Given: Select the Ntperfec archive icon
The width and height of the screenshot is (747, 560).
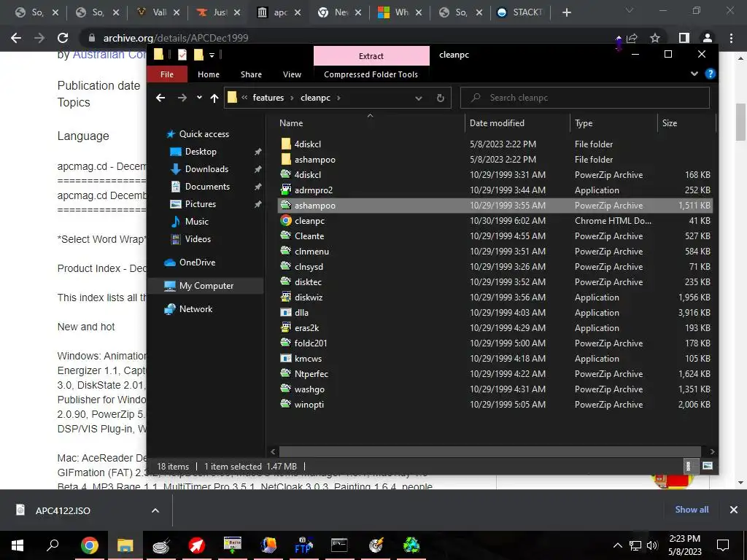Looking at the screenshot, I should 286,373.
